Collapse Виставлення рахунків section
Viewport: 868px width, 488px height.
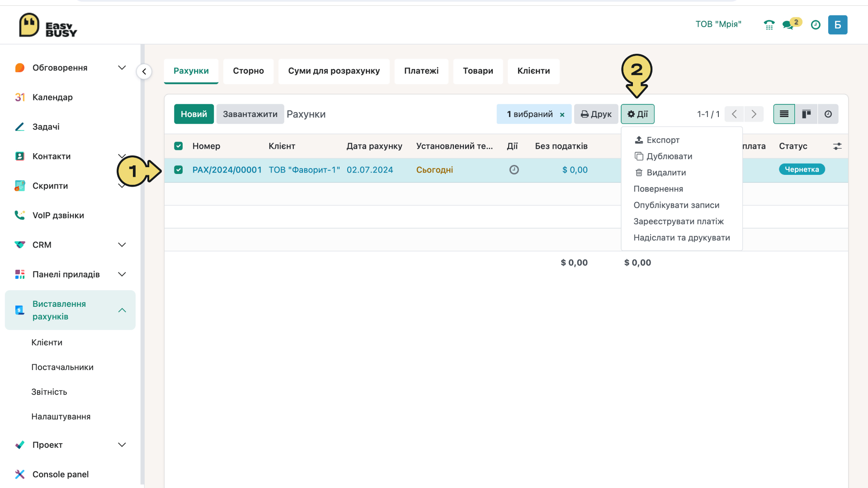click(122, 310)
